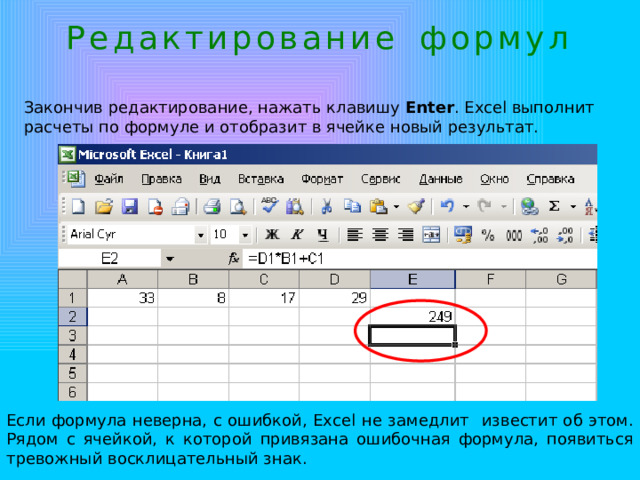Open the Сервис menu
Viewport: 640px width, 480px height.
click(x=380, y=179)
